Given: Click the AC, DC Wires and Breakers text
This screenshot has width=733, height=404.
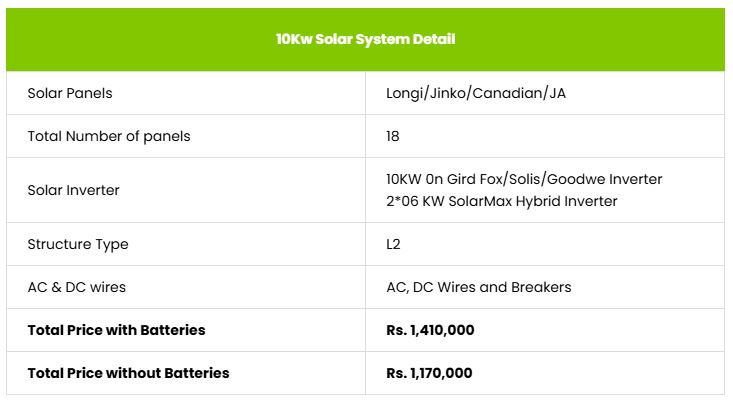Looking at the screenshot, I should click(478, 287).
